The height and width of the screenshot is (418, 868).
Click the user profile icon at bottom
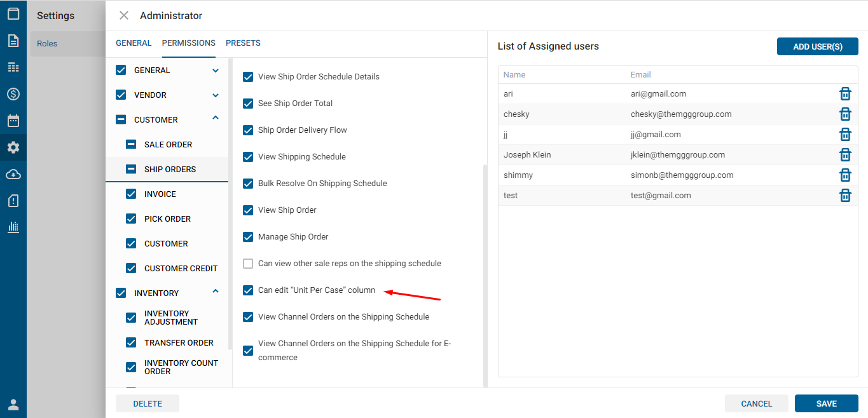pos(13,404)
